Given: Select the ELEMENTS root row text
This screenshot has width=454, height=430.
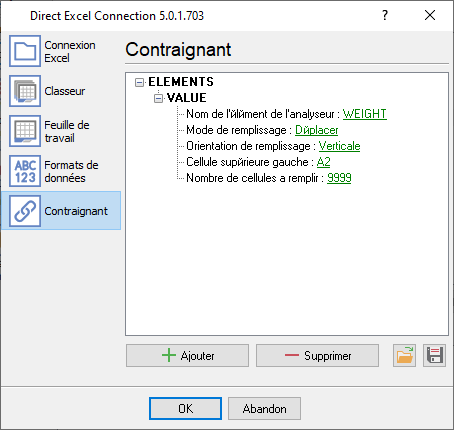Looking at the screenshot, I should tap(181, 82).
